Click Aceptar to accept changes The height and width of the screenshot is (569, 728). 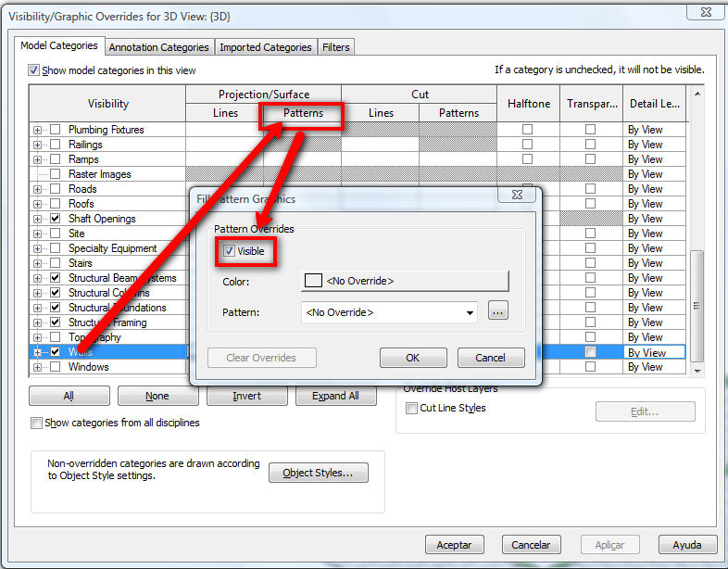(x=454, y=545)
